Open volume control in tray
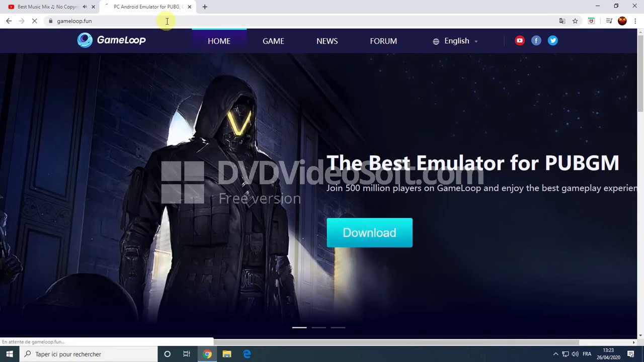The image size is (644, 362). coord(575,354)
